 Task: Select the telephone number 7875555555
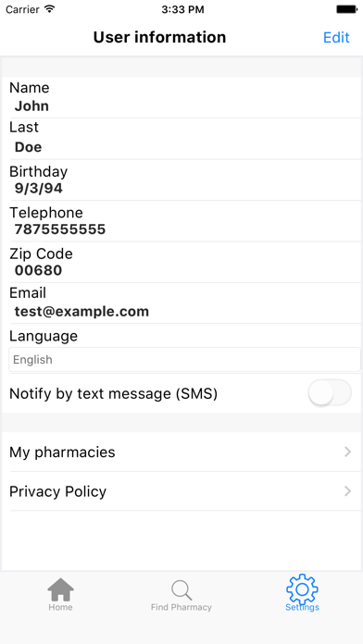(x=60, y=229)
